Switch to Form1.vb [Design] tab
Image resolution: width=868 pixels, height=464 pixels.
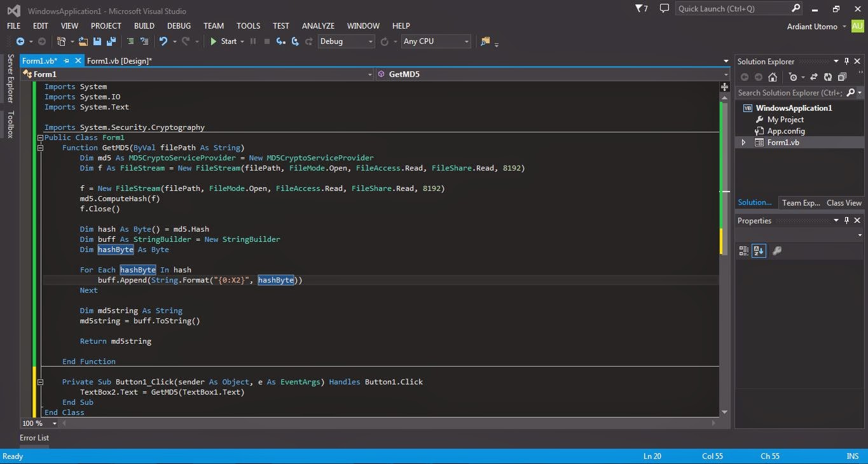119,60
